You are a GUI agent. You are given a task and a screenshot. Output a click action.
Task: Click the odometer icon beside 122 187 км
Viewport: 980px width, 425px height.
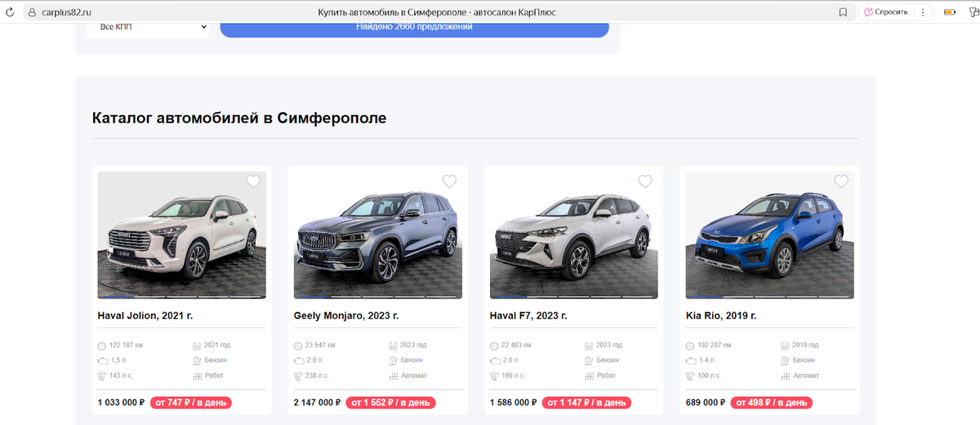102,346
